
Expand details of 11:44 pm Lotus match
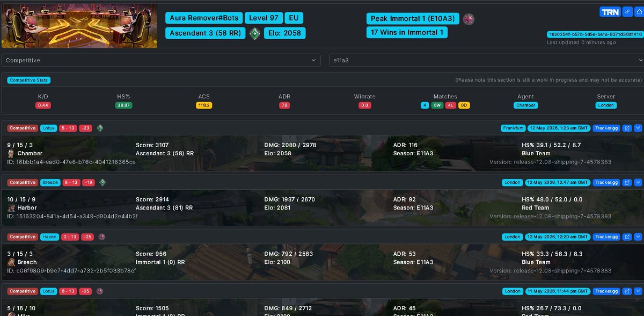[638, 291]
